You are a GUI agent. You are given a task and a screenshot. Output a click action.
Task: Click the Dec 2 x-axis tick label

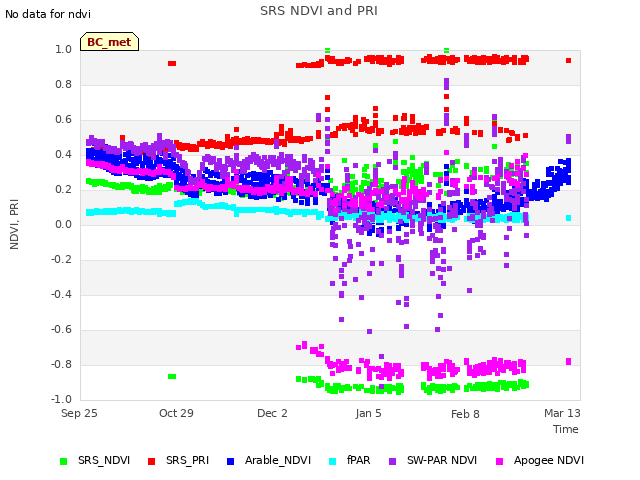[x=272, y=413]
